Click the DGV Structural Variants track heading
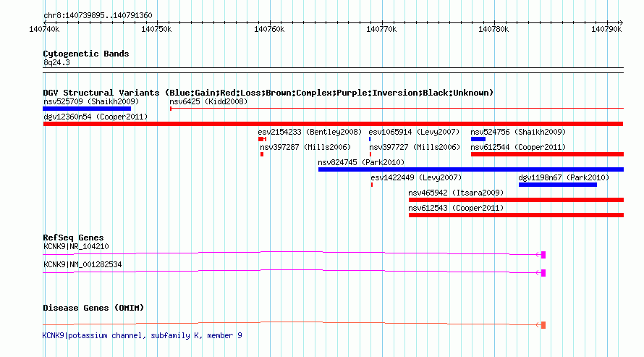 268,93
